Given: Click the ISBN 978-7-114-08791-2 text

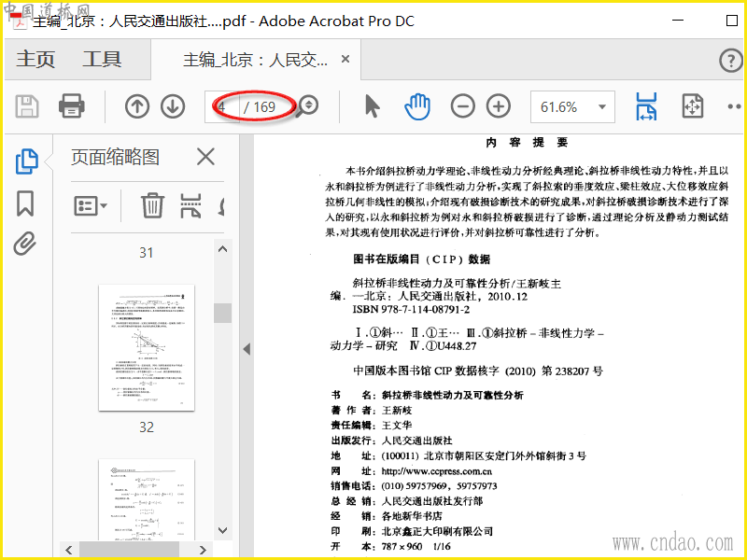Looking at the screenshot, I should [x=411, y=310].
